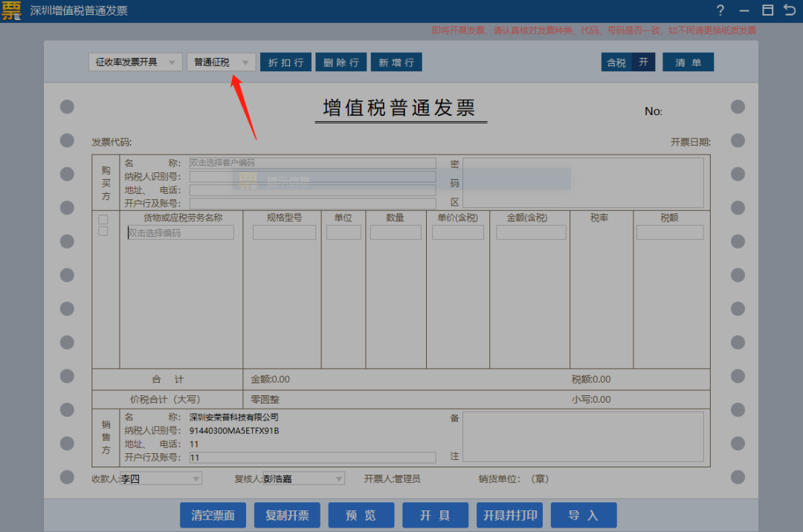The height and width of the screenshot is (532, 803).
Task: Click the 清空票面 clear invoice button
Action: (213, 515)
